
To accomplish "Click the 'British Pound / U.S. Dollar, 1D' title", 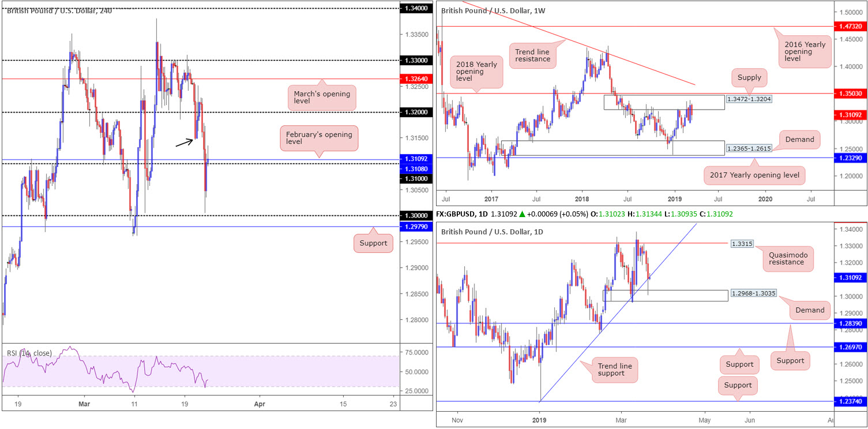I will pos(492,232).
